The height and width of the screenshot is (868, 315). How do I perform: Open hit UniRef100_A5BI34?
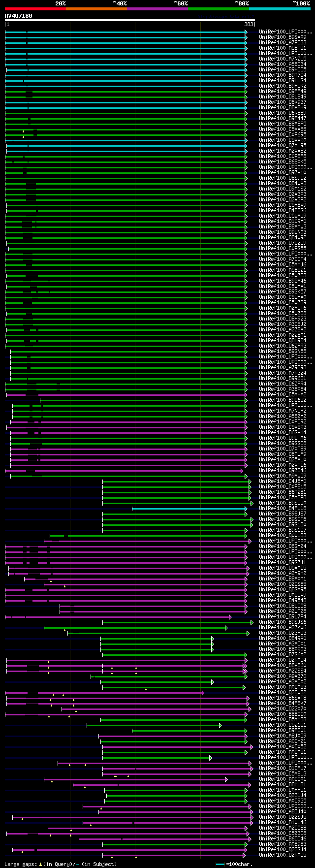click(x=283, y=64)
